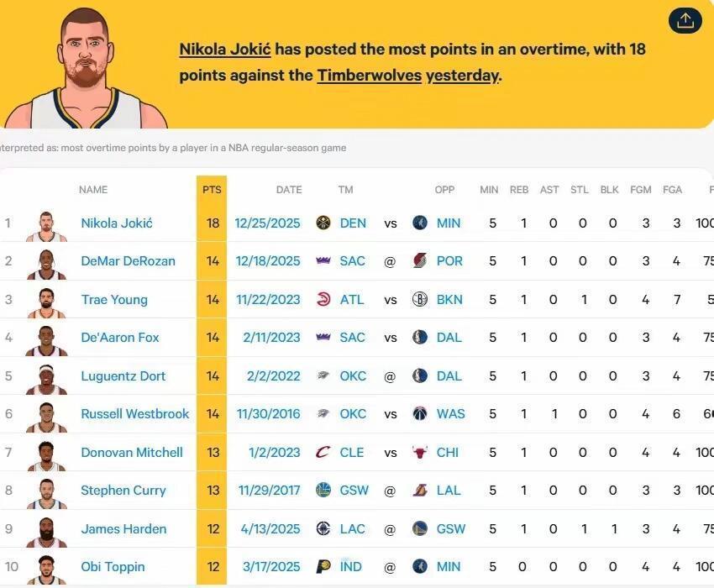Sort table by the PTS column header
This screenshot has width=714, height=588.
coord(212,190)
